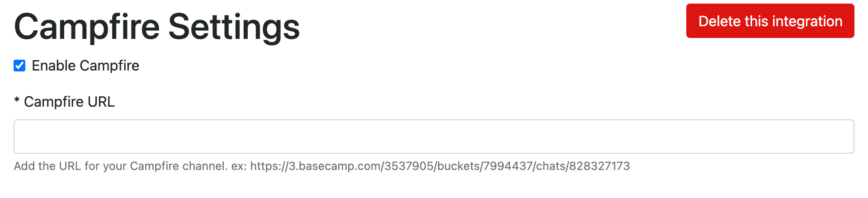This screenshot has width=868, height=198.
Task: Click the "Campfire URL" field label
Action: coord(69,102)
